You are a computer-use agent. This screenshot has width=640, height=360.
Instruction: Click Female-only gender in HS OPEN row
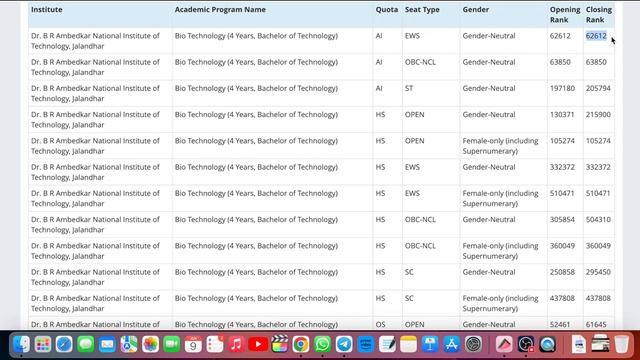(500, 146)
